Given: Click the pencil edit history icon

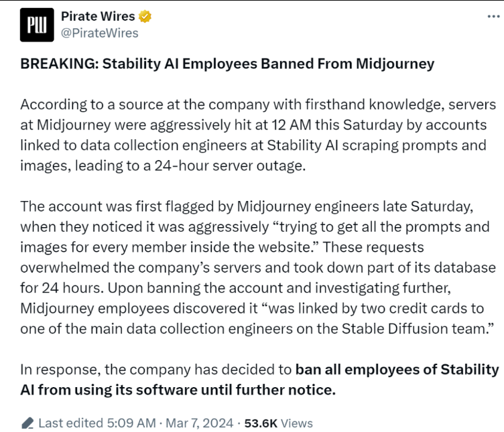Looking at the screenshot, I should pos(27,423).
